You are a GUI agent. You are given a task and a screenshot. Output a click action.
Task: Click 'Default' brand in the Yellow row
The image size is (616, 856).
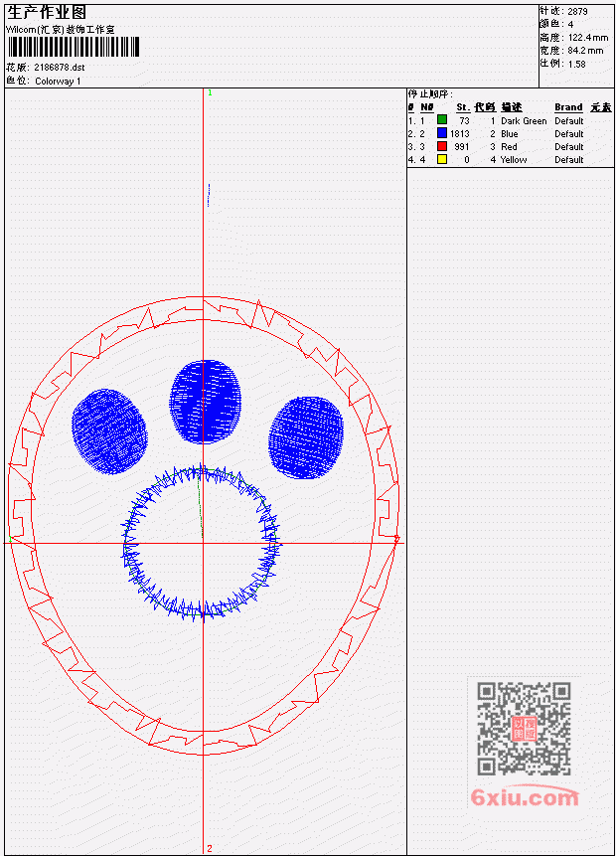569,160
